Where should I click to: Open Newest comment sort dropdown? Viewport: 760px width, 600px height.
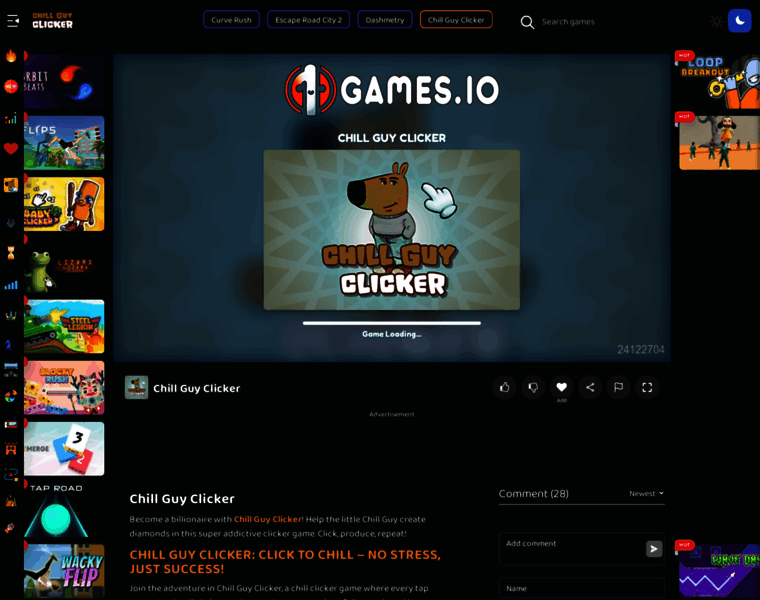(x=646, y=493)
